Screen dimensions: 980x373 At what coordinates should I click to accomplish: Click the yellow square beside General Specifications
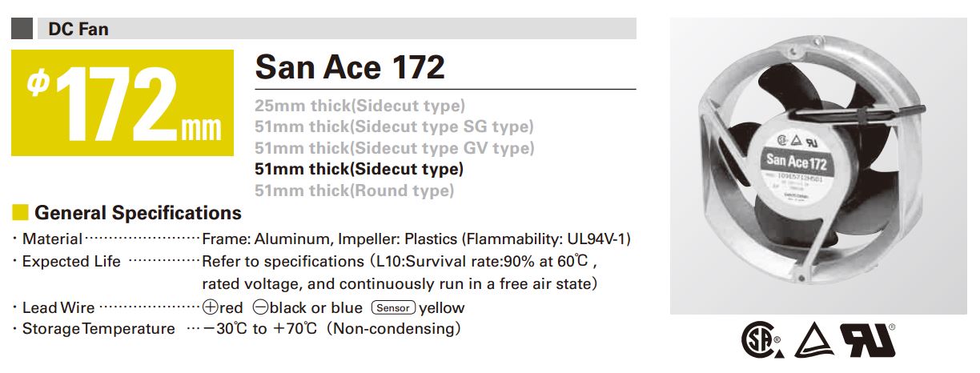(x=20, y=213)
